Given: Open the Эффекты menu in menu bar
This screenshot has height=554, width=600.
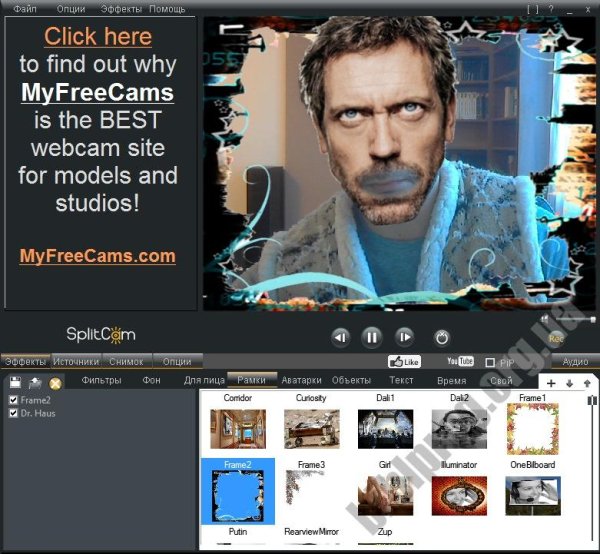Looking at the screenshot, I should [121, 8].
